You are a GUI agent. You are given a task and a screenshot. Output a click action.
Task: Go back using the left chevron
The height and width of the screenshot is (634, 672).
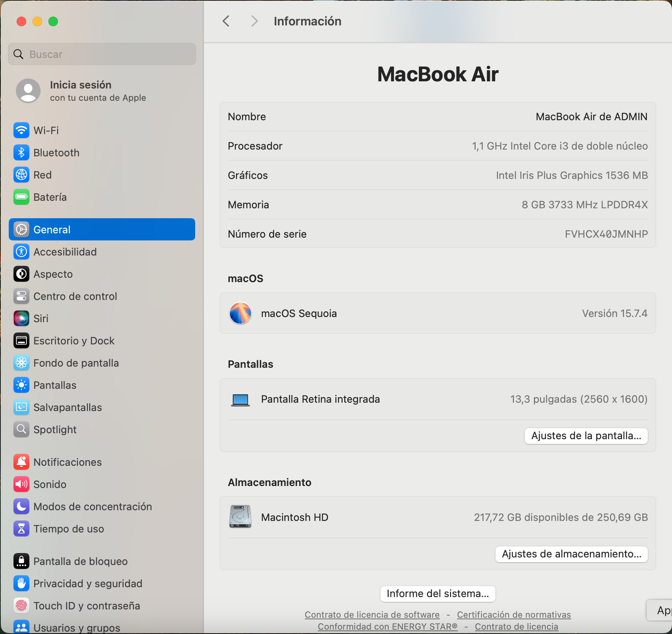pyautogui.click(x=226, y=21)
